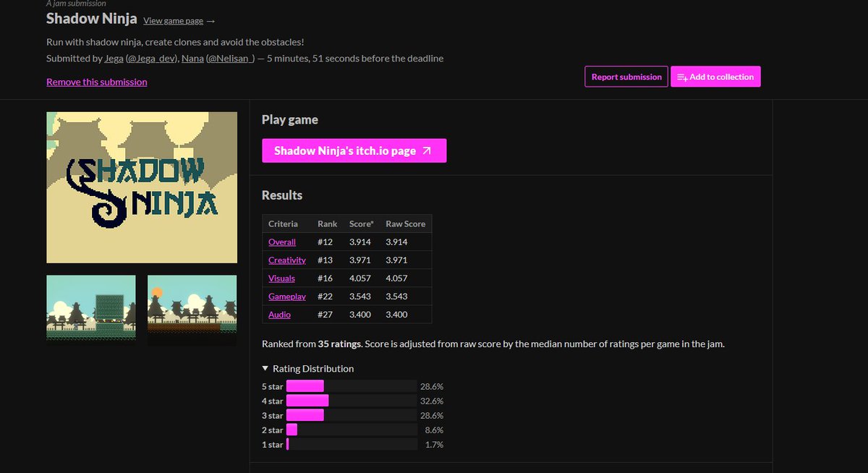Image resolution: width=868 pixels, height=473 pixels.
Task: Click the 32.6% label for 4 star
Action: tap(432, 401)
